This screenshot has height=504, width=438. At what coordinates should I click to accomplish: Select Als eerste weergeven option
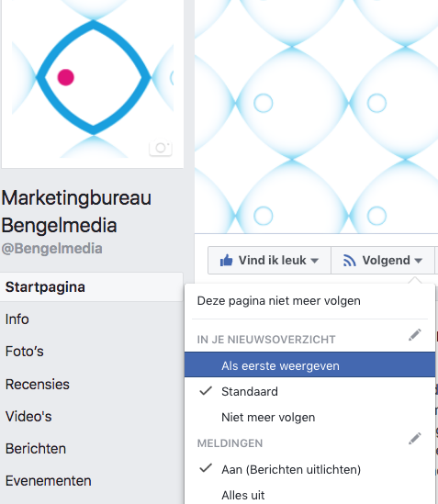(x=309, y=364)
